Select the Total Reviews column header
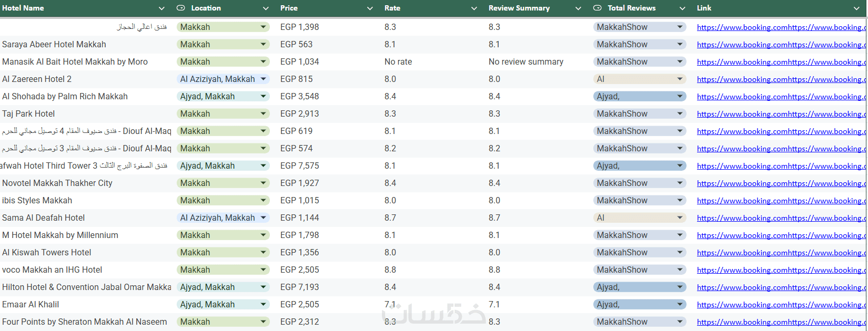 point(631,8)
